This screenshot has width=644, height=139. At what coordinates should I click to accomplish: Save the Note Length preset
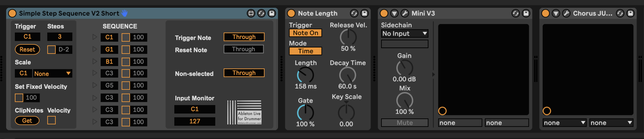click(364, 13)
